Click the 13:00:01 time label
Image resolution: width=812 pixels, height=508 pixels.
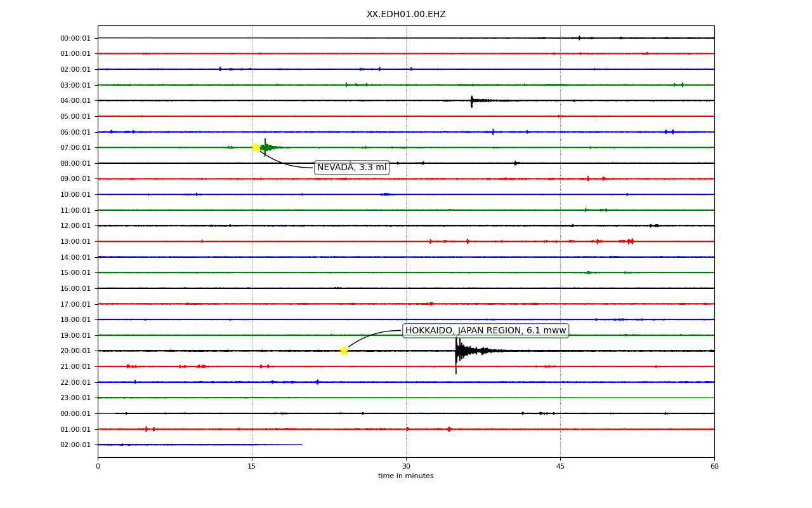tap(75, 241)
